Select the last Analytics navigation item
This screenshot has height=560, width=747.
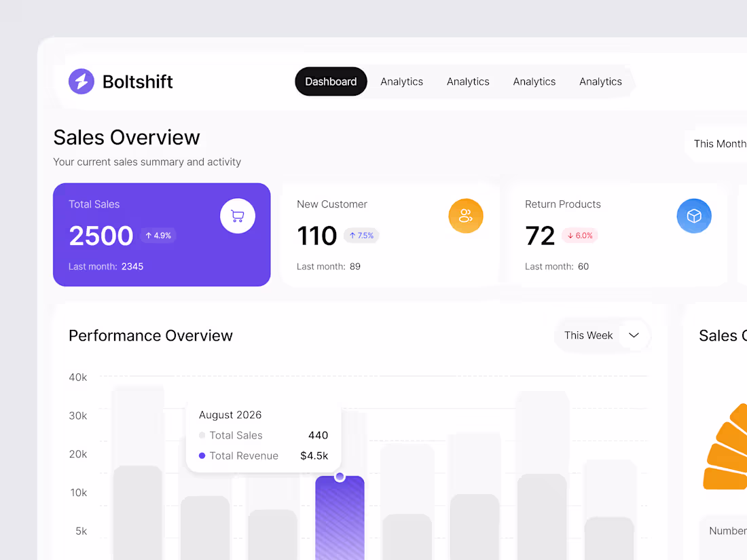pyautogui.click(x=600, y=81)
